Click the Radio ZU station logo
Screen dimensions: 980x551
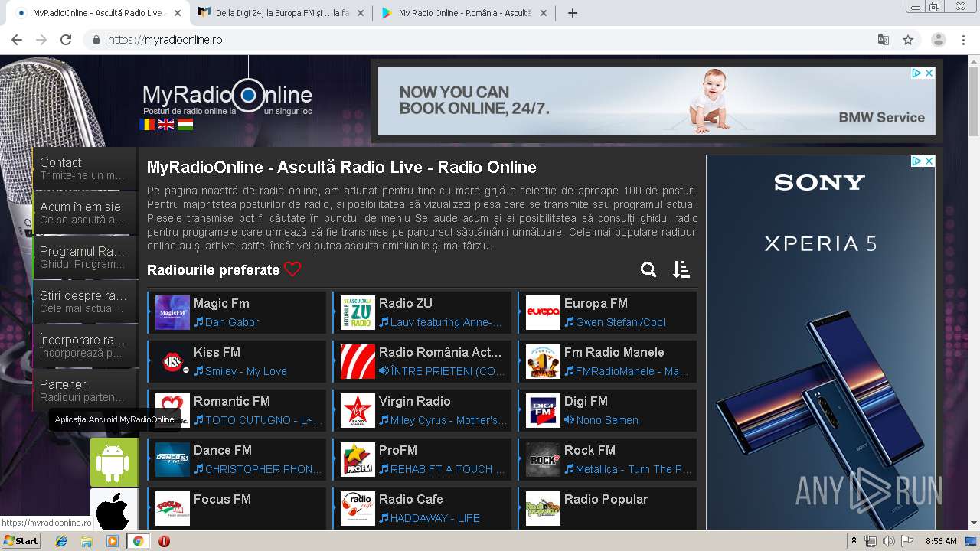click(x=358, y=313)
